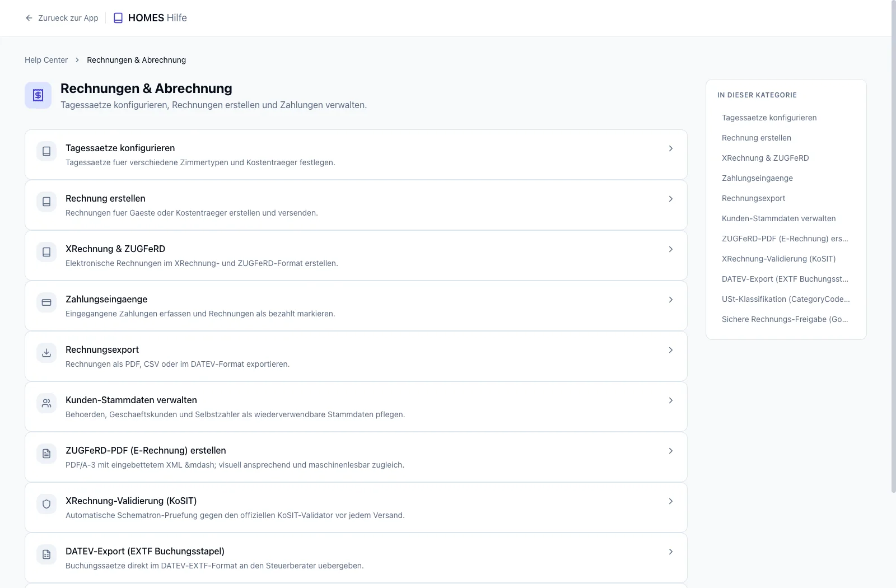The image size is (896, 588).
Task: Click description starting 'PDF/A-3 mit eingebettetem XML'
Action: pyautogui.click(x=235, y=465)
